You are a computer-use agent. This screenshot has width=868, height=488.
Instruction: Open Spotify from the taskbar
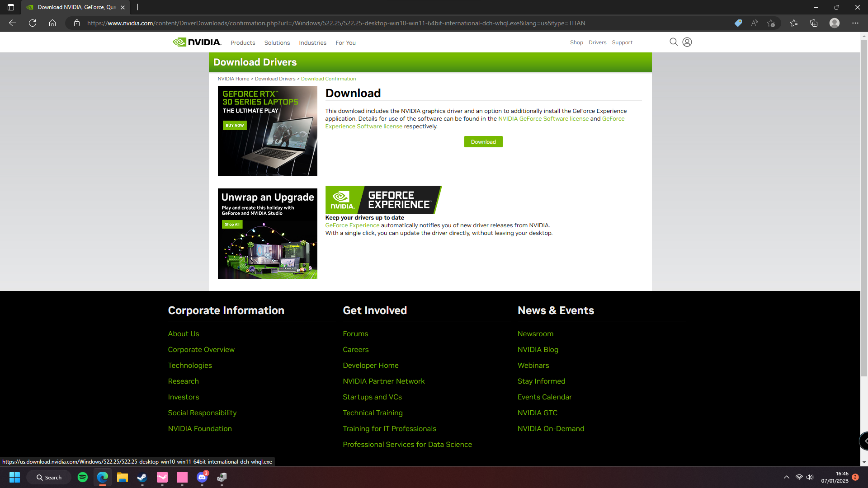click(83, 477)
